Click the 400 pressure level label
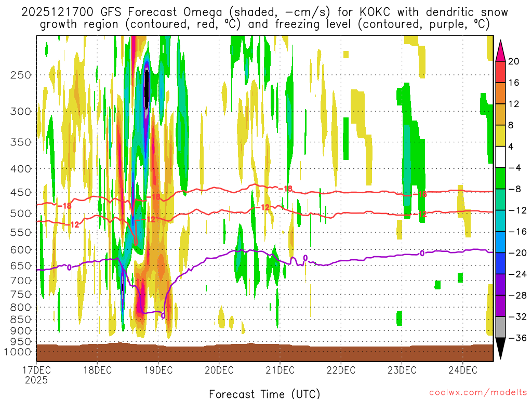 click(x=21, y=169)
